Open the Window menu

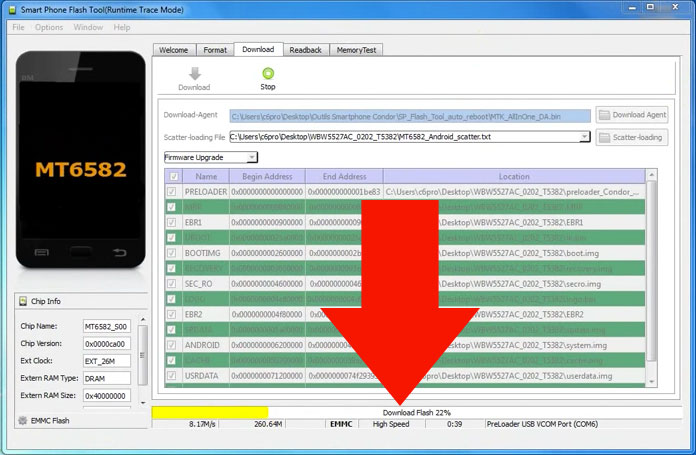88,28
